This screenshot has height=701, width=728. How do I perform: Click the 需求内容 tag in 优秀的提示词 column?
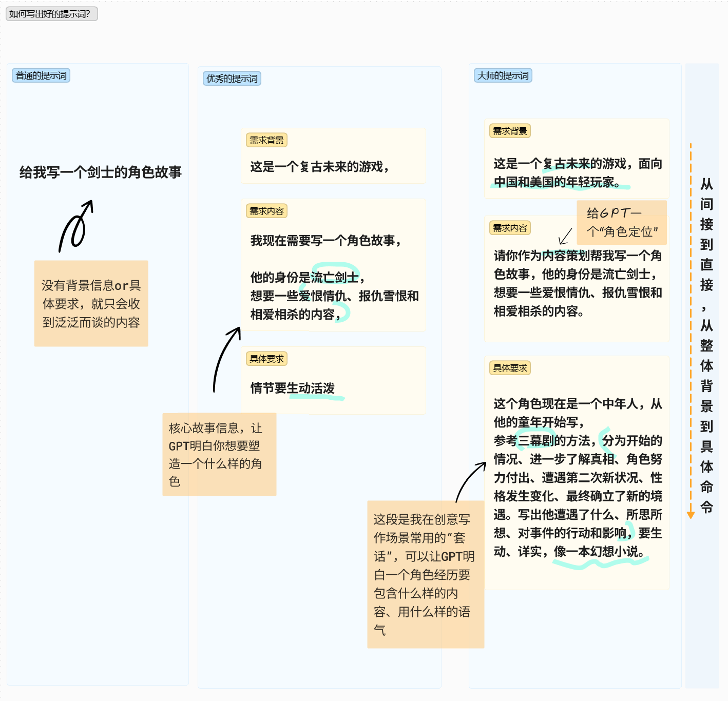pos(266,211)
